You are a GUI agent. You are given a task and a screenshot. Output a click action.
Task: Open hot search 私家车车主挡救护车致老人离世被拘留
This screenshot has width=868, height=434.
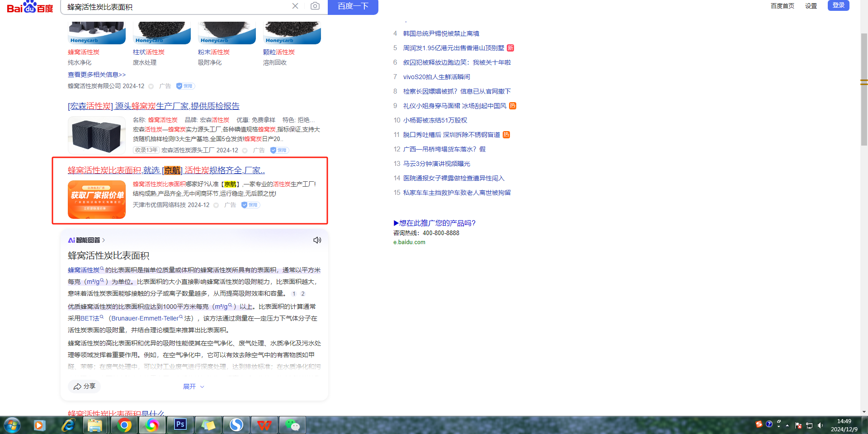coord(457,193)
